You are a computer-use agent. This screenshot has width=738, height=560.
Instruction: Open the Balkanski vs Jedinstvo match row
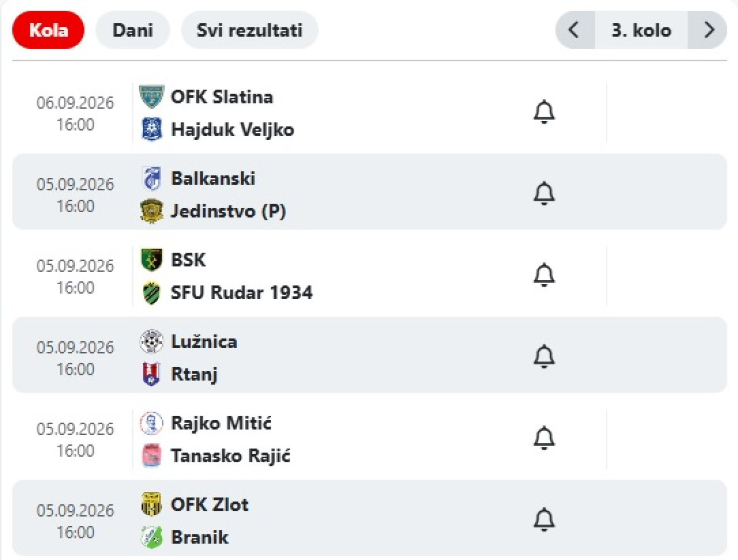[x=369, y=192]
